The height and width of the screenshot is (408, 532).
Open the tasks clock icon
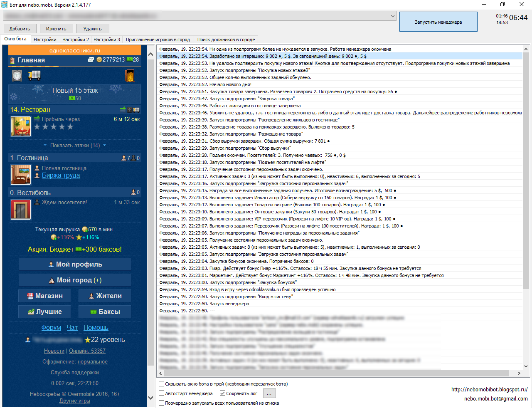pos(17,76)
